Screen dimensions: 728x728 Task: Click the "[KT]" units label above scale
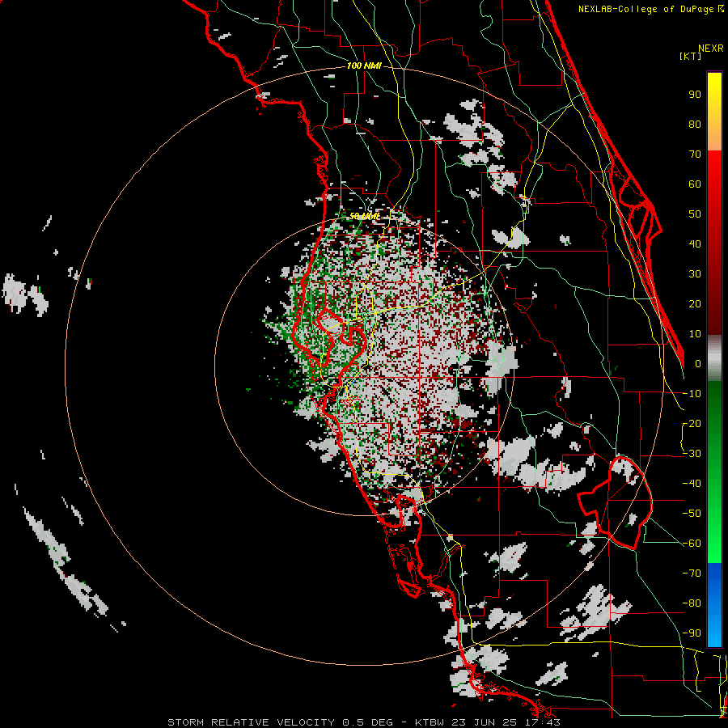point(691,56)
